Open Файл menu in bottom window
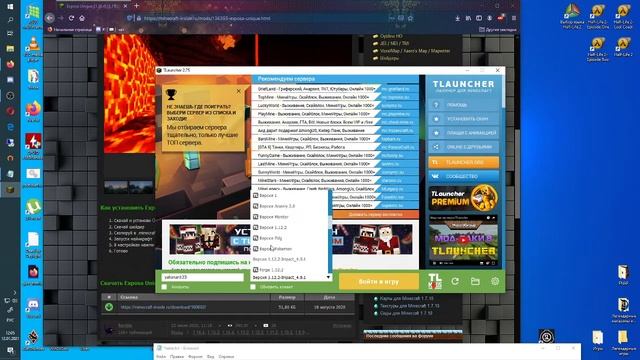This screenshot has width=640, height=360. pos(161,357)
